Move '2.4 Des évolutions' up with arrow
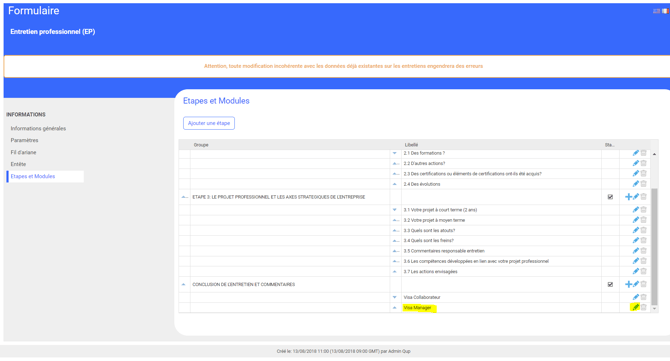 pyautogui.click(x=394, y=184)
